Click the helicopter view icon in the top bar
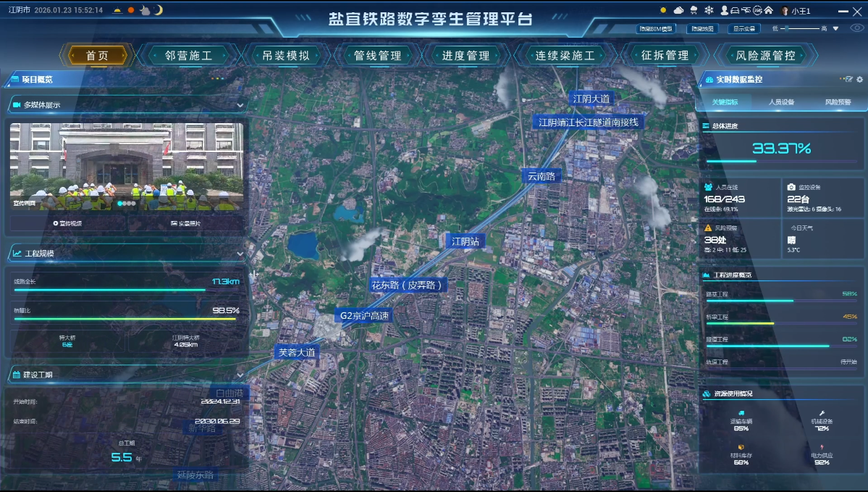 coord(747,11)
